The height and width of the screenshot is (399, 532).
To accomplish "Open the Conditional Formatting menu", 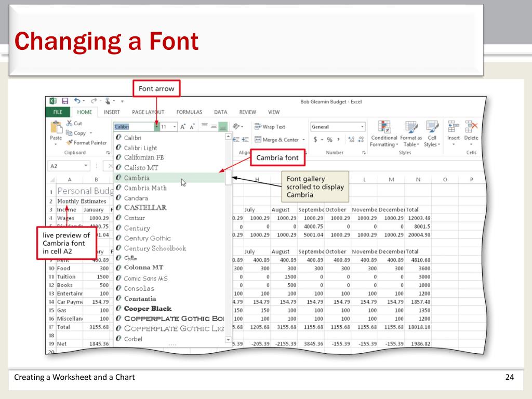I will click(384, 134).
